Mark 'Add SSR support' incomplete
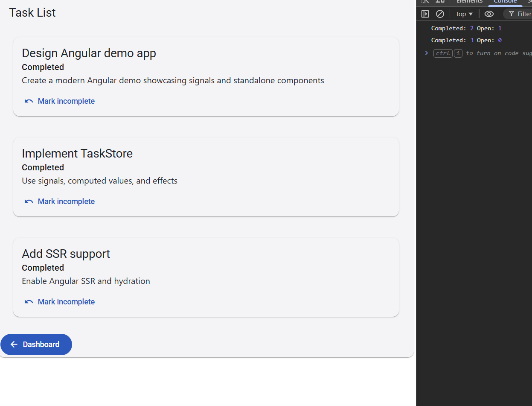The image size is (532, 406). click(x=66, y=301)
